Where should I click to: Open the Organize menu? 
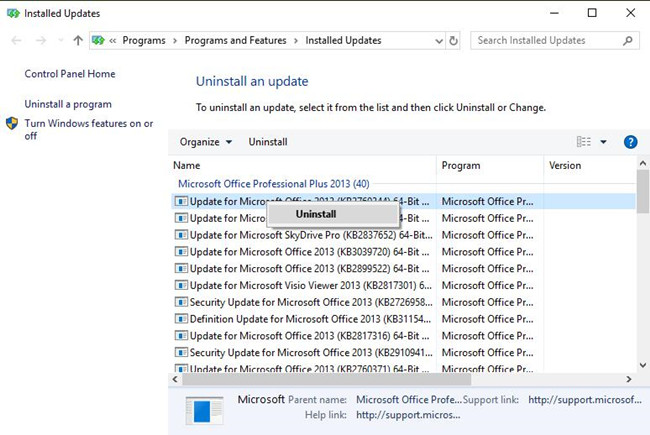coord(206,142)
